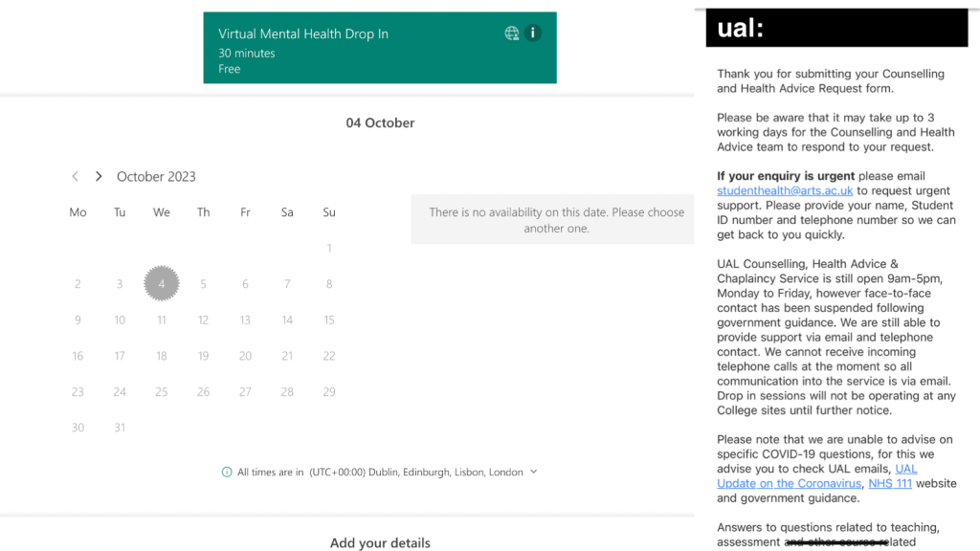Click October 31 calendar date
Image resolution: width=980 pixels, height=551 pixels.
tap(120, 428)
